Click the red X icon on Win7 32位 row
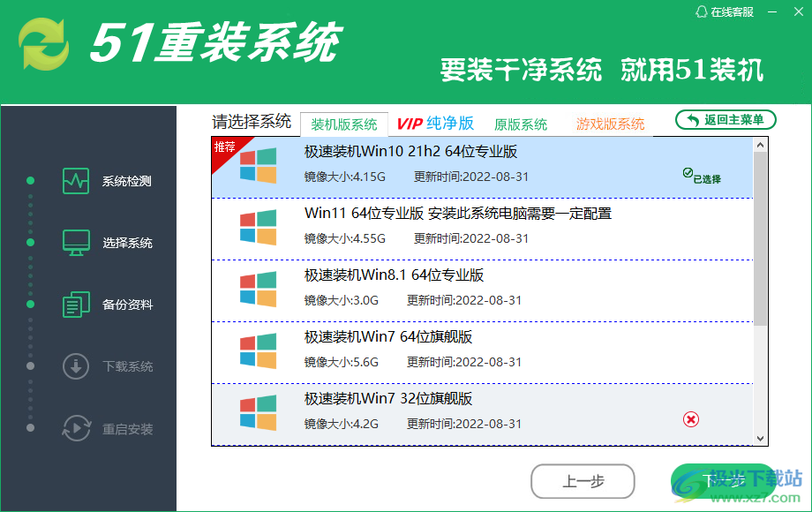The image size is (812, 512). coord(691,419)
